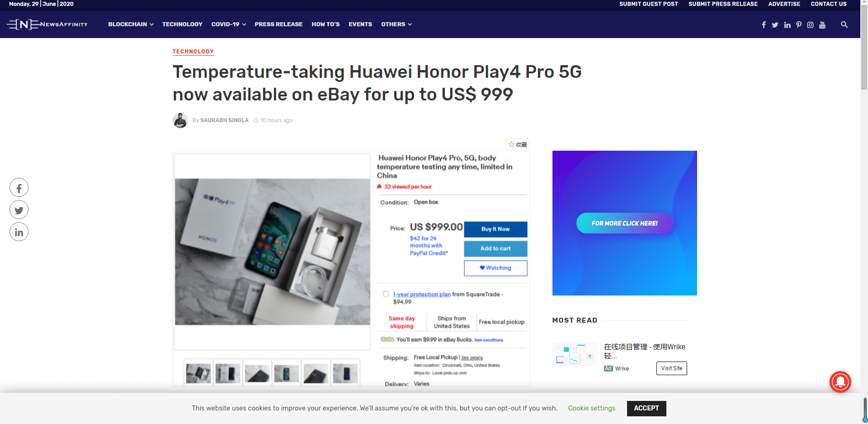868x424 pixels.
Task: Click the Technology category tag above headline
Action: 193,52
